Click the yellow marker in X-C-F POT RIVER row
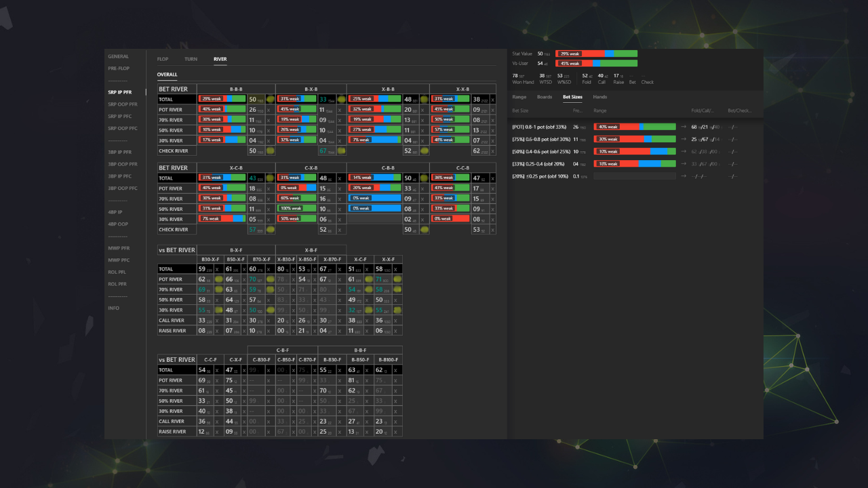 click(x=368, y=279)
